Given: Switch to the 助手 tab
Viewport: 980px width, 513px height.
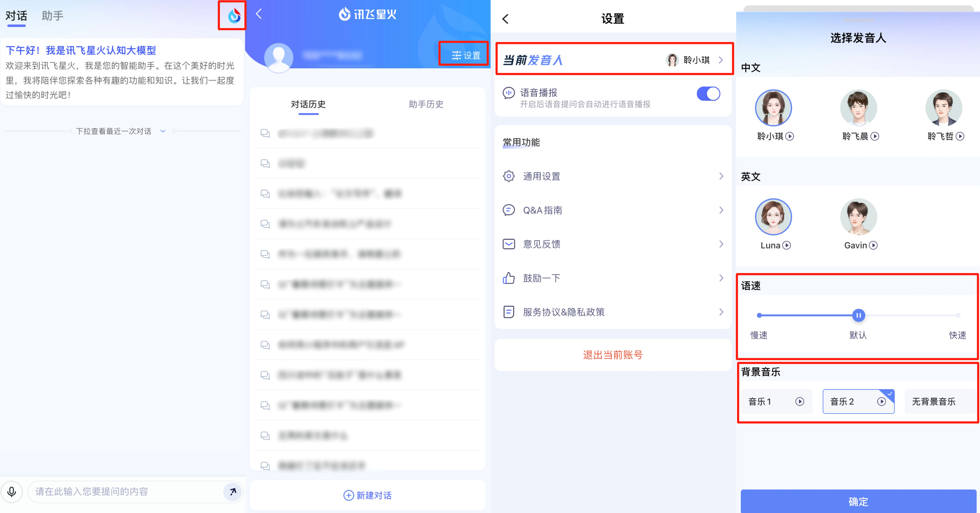Looking at the screenshot, I should (x=53, y=16).
